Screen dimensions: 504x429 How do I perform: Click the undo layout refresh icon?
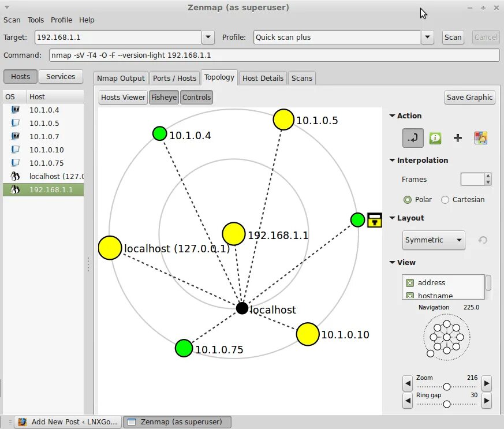(483, 240)
